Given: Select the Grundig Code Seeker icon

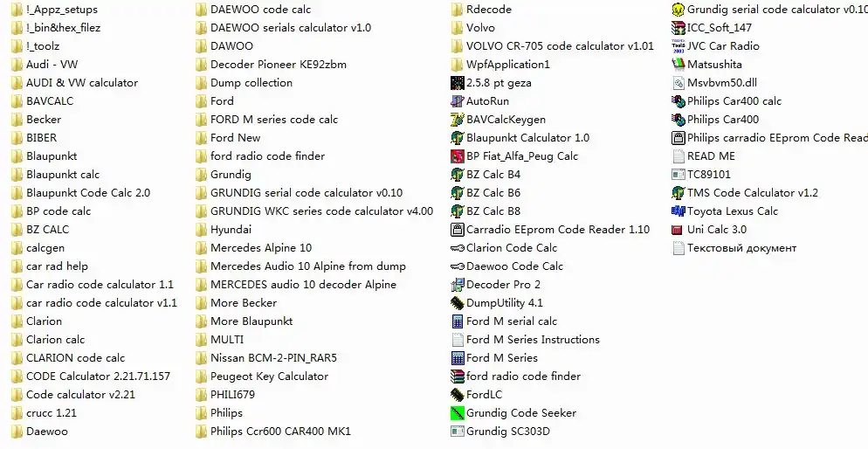Looking at the screenshot, I should 458,413.
